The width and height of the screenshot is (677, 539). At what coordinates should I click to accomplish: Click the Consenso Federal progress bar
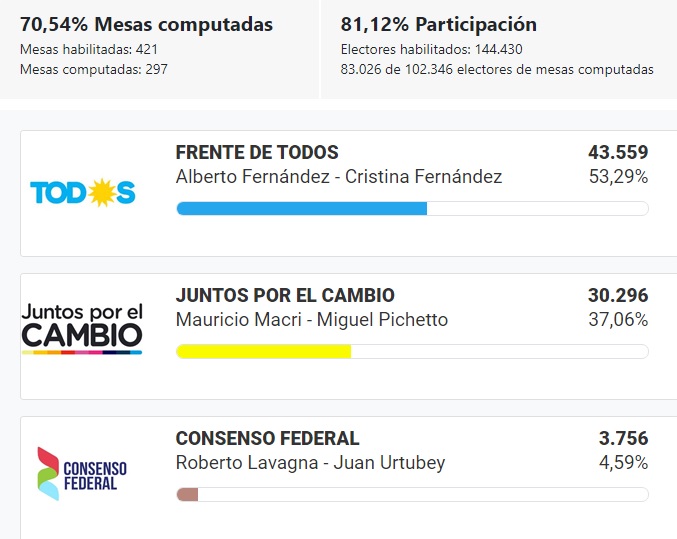(x=188, y=494)
